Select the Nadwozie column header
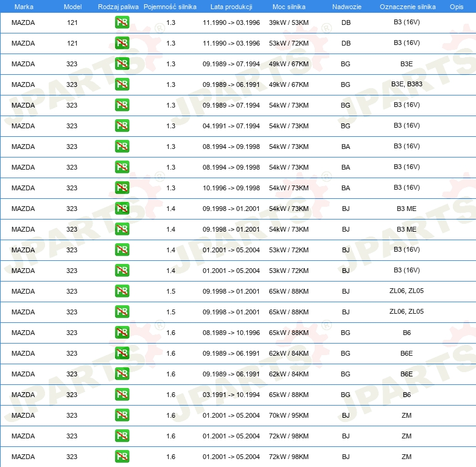 (x=347, y=7)
